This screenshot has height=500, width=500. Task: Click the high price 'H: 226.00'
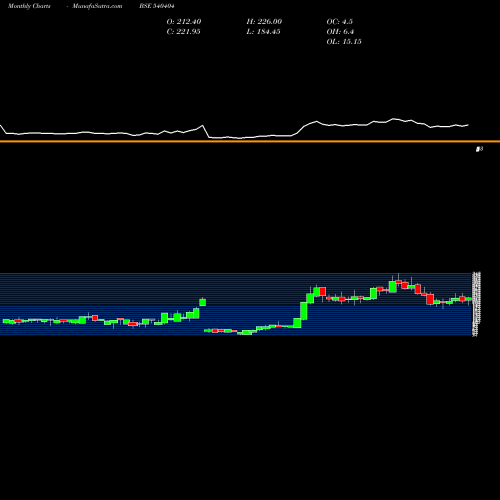pos(264,22)
